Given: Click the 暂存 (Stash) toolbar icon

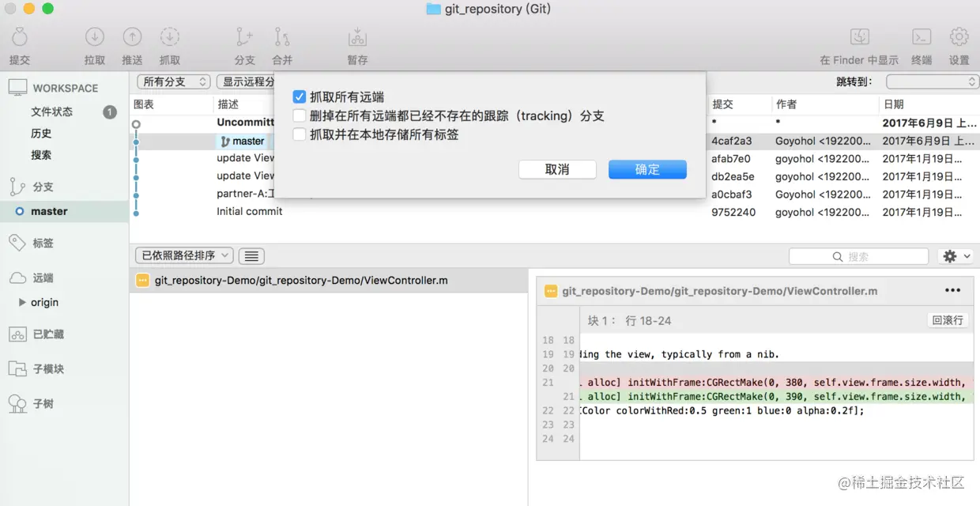Looking at the screenshot, I should [357, 37].
